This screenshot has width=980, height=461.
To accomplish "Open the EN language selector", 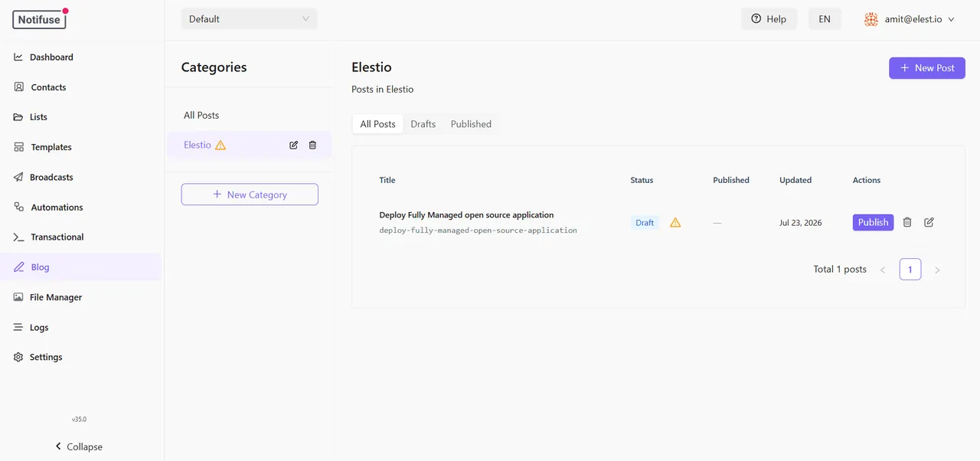I will tap(825, 19).
